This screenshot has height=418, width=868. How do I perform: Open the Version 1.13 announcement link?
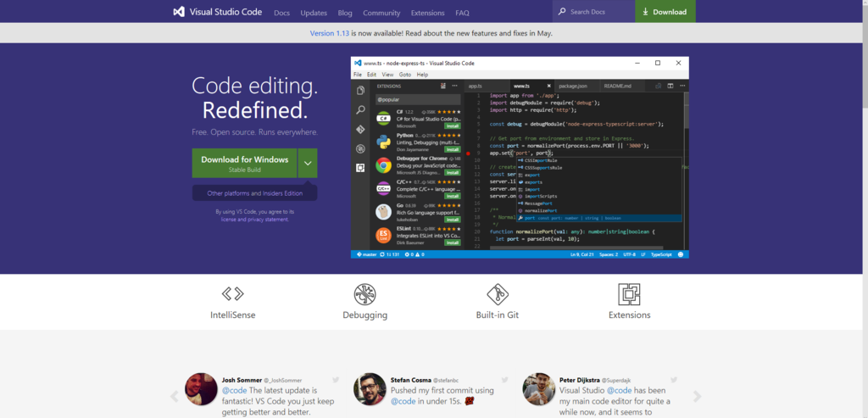click(x=330, y=33)
